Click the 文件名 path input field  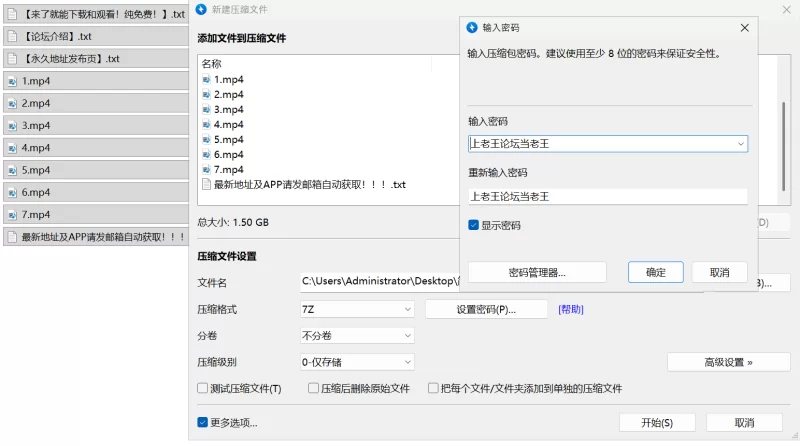[x=380, y=282]
